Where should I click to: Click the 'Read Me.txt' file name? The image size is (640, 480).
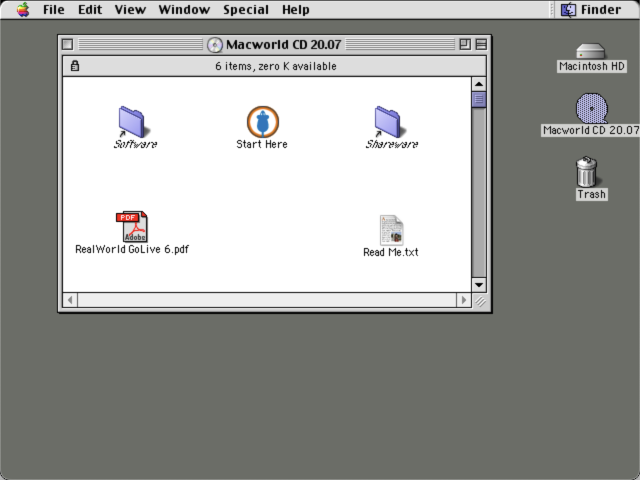coord(391,252)
